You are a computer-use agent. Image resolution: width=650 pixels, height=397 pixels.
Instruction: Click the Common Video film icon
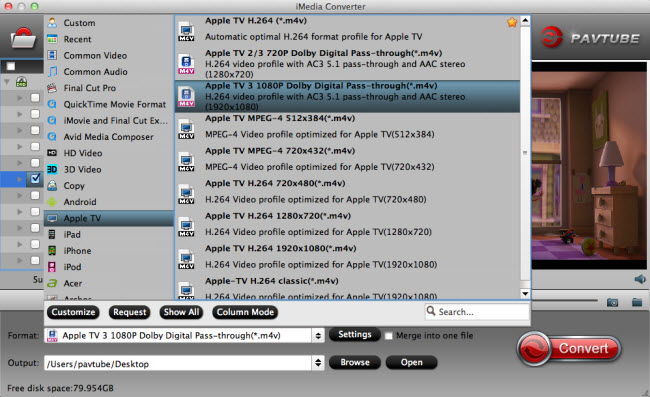(52, 55)
